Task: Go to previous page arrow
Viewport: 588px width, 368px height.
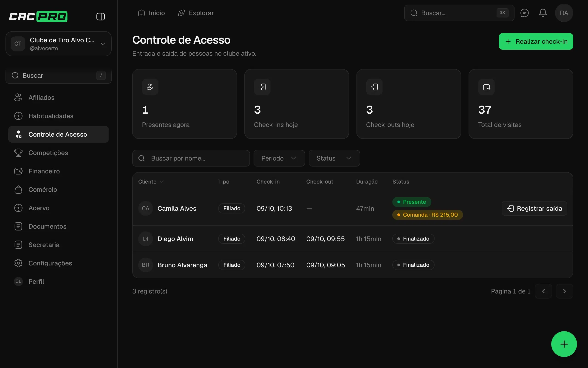Action: pyautogui.click(x=543, y=291)
